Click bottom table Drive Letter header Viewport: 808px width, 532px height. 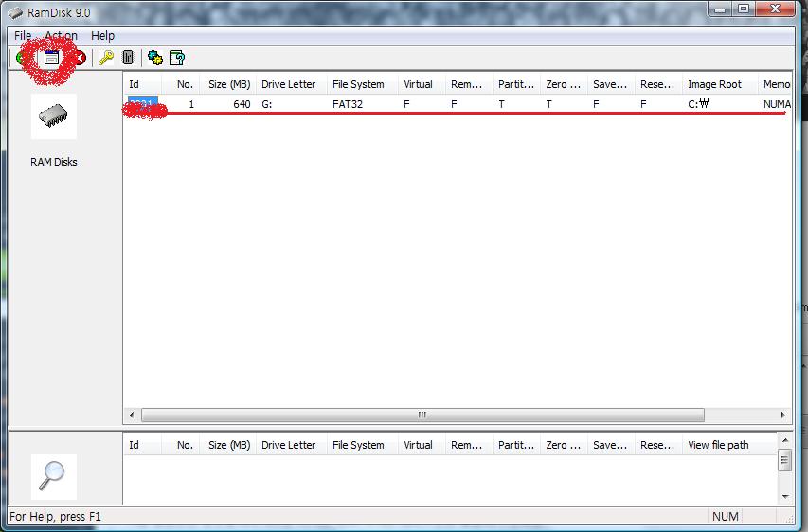click(x=292, y=445)
